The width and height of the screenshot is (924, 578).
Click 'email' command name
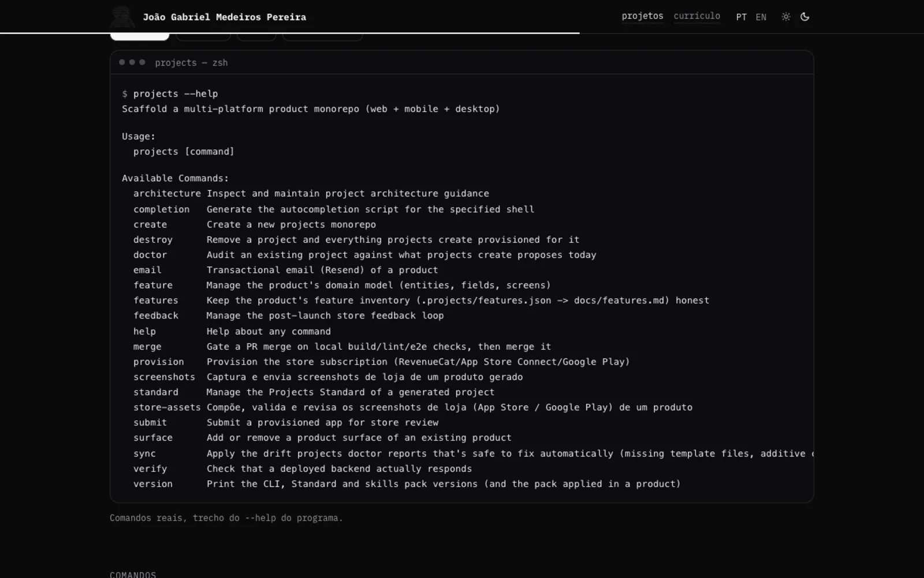pyautogui.click(x=147, y=270)
